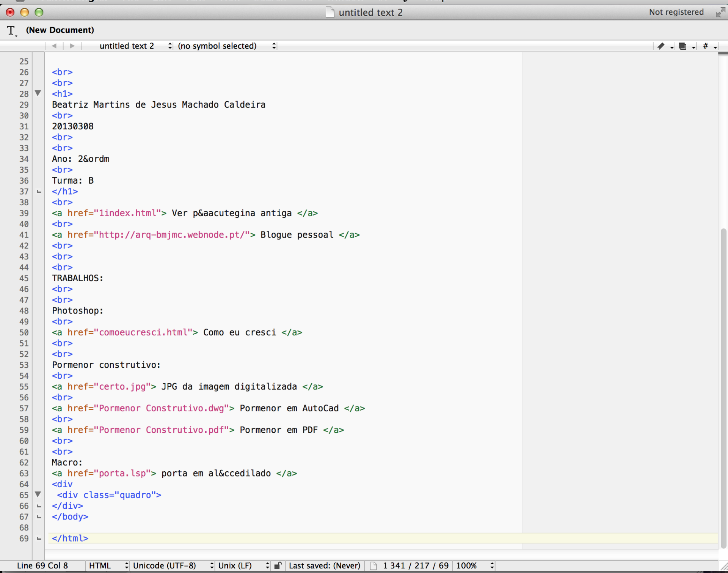
Task: Click the 'Turma: B' line
Action: tap(73, 181)
